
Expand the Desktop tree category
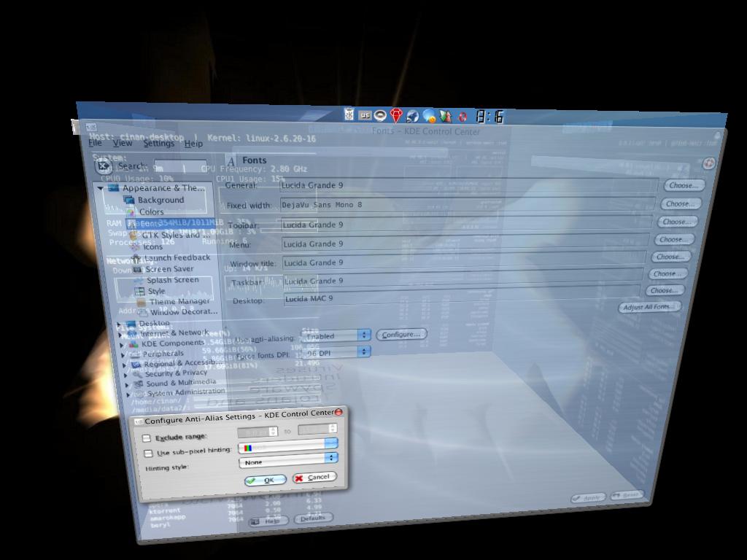(x=119, y=324)
